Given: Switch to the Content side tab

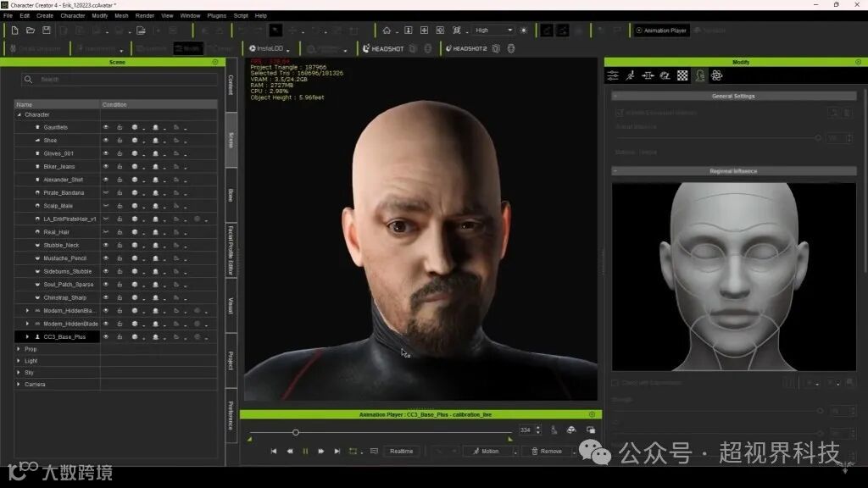Looking at the screenshot, I should [231, 86].
